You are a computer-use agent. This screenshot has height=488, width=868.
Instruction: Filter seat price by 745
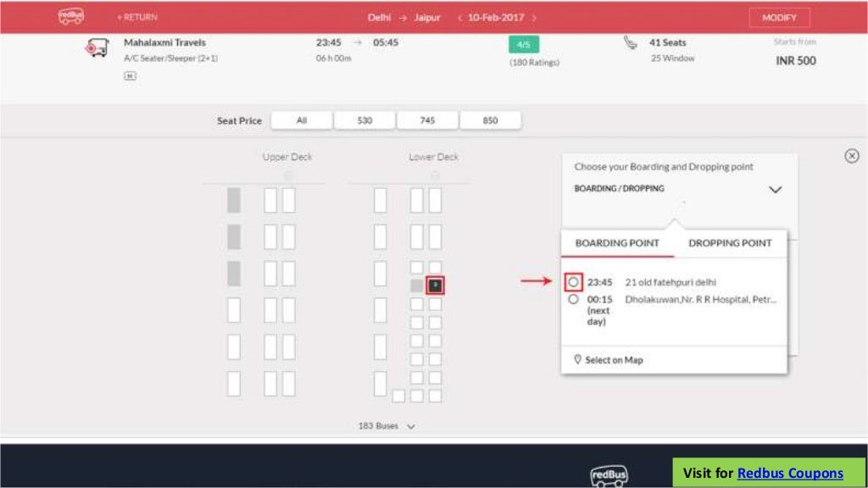427,120
